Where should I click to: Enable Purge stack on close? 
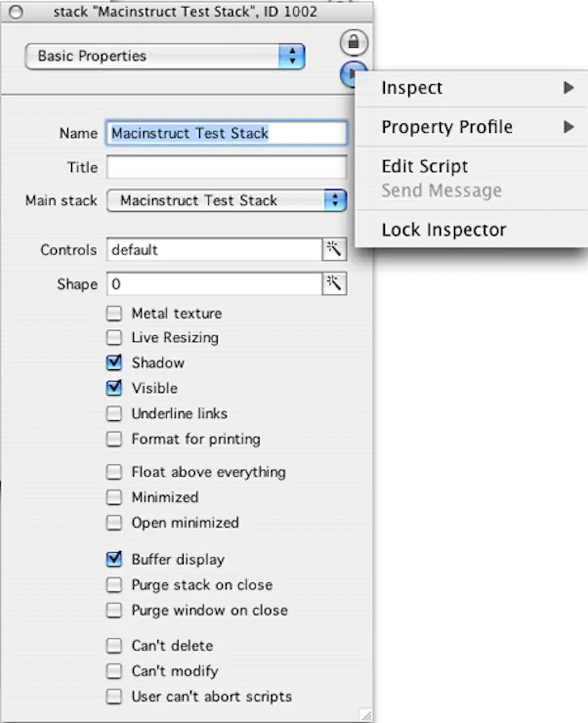pos(114,584)
